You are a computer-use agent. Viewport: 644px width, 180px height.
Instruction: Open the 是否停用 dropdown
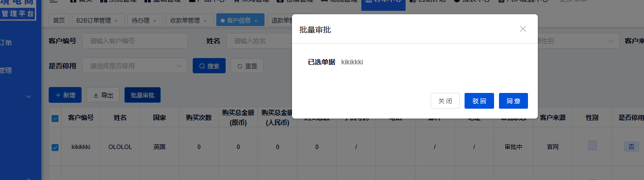pyautogui.click(x=135, y=65)
